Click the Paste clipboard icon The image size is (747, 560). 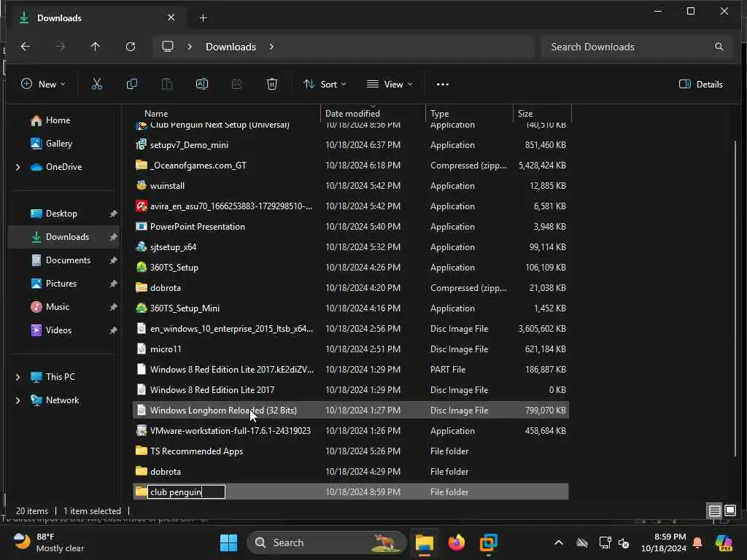pyautogui.click(x=167, y=85)
